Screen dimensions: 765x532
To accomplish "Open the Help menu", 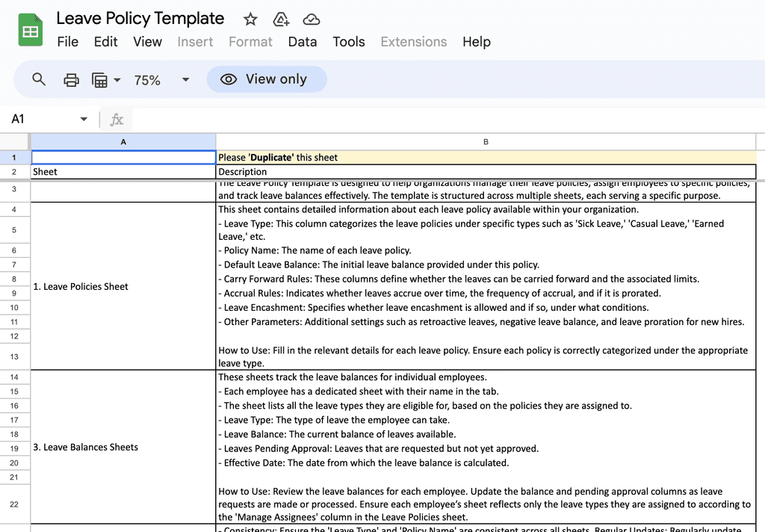I will 476,43.
